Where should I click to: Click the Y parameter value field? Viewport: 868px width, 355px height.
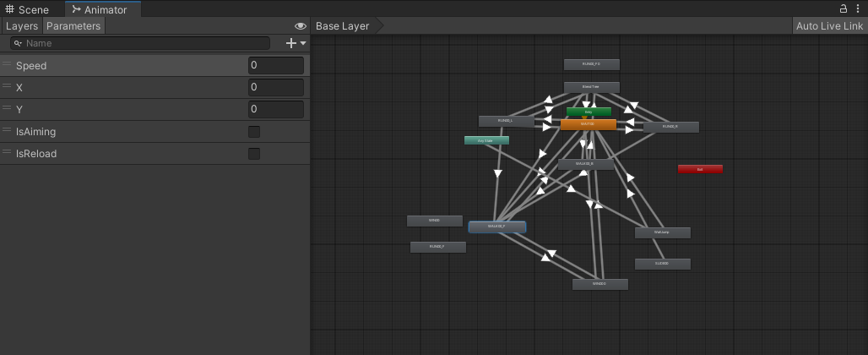(x=275, y=109)
